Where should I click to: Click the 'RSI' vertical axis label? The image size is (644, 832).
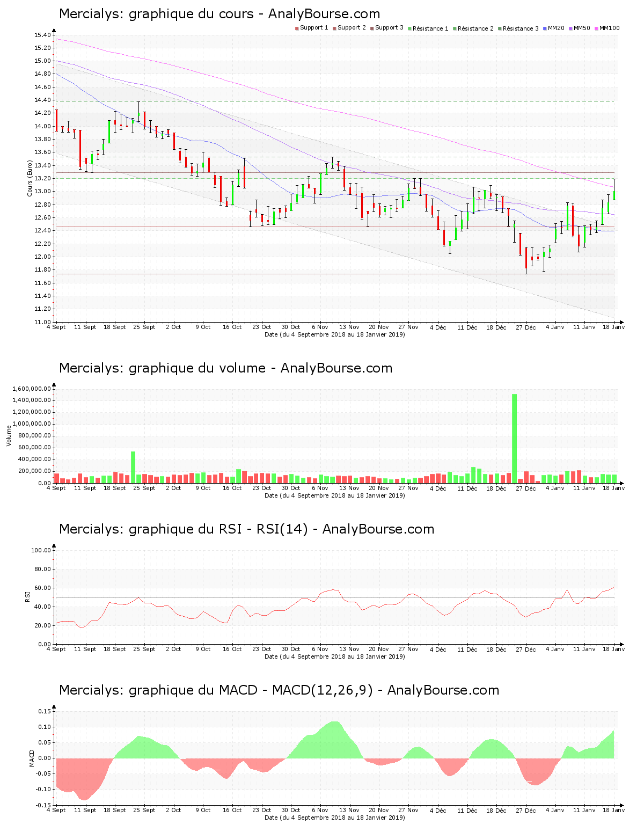27,596
